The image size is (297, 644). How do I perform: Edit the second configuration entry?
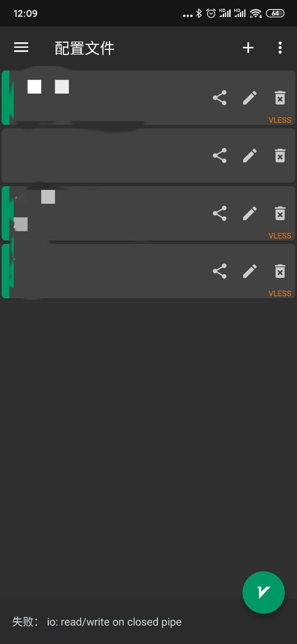click(250, 155)
